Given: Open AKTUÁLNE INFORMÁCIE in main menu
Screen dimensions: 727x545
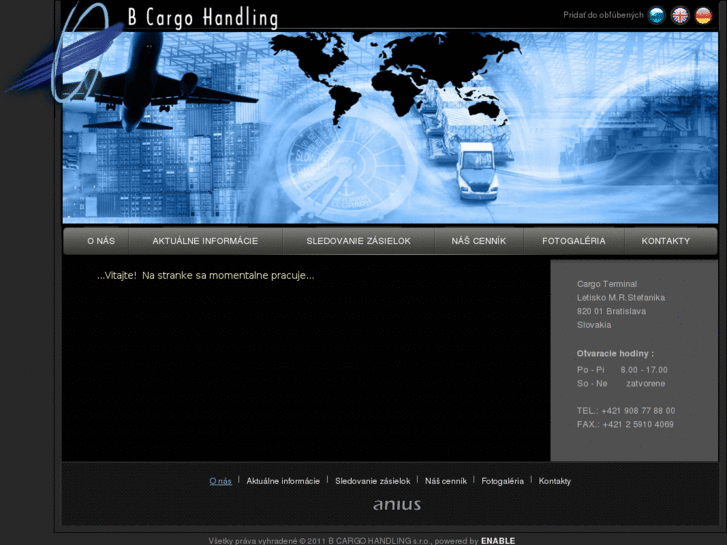Looking at the screenshot, I should 205,241.
